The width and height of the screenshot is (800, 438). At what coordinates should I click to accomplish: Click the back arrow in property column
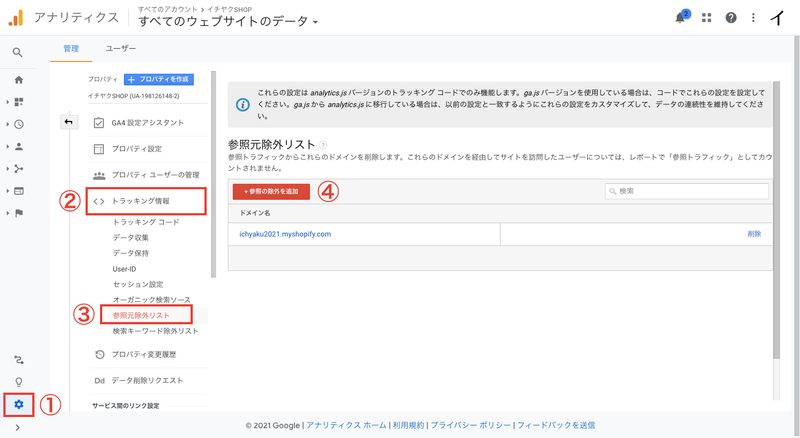[x=69, y=122]
